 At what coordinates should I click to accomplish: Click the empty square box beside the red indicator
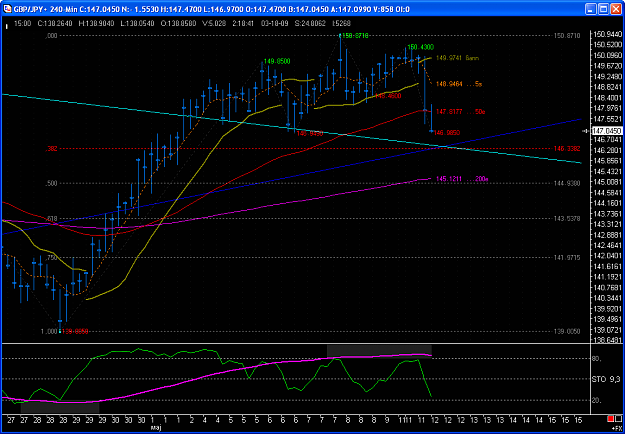(x=617, y=418)
